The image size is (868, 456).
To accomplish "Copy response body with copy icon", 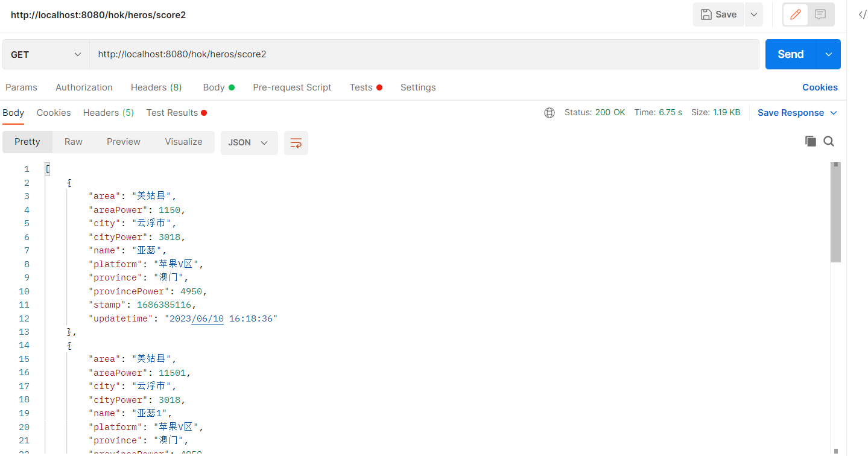I will pyautogui.click(x=810, y=141).
